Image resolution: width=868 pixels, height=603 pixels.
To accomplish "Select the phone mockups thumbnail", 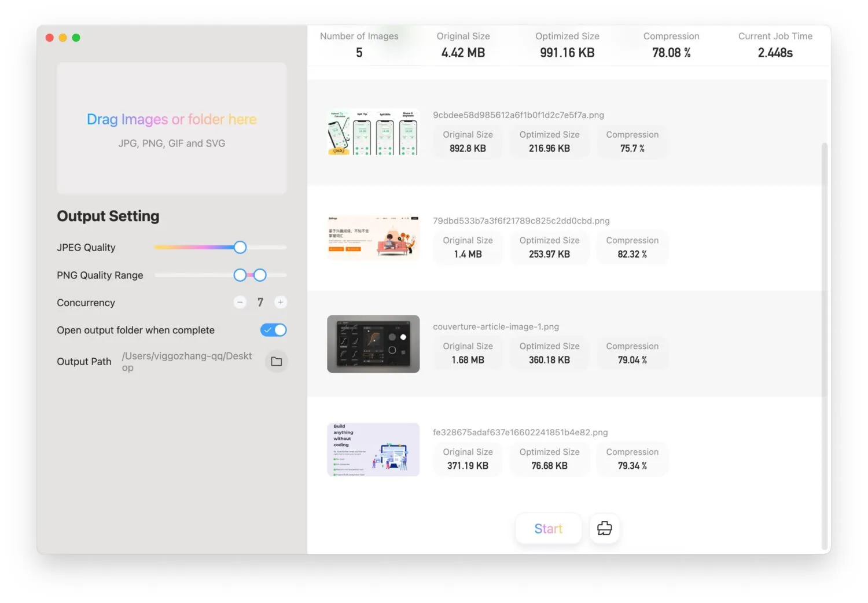I will [x=373, y=133].
